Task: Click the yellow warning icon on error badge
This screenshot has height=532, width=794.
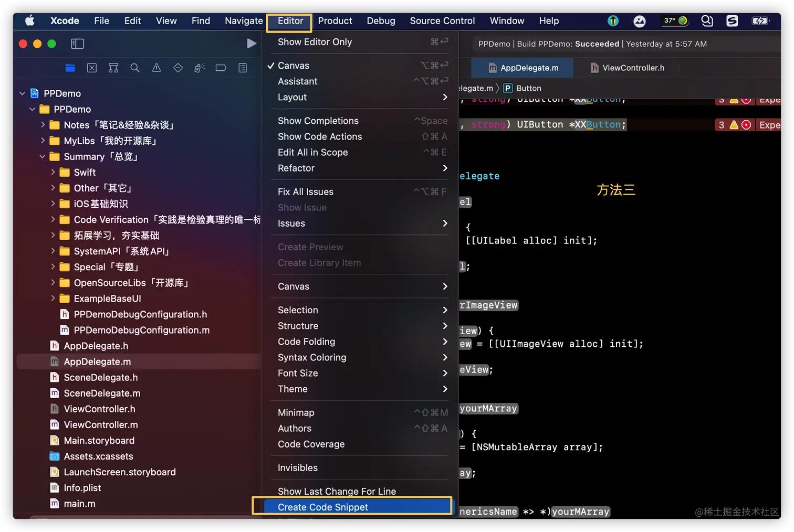Action: point(734,125)
